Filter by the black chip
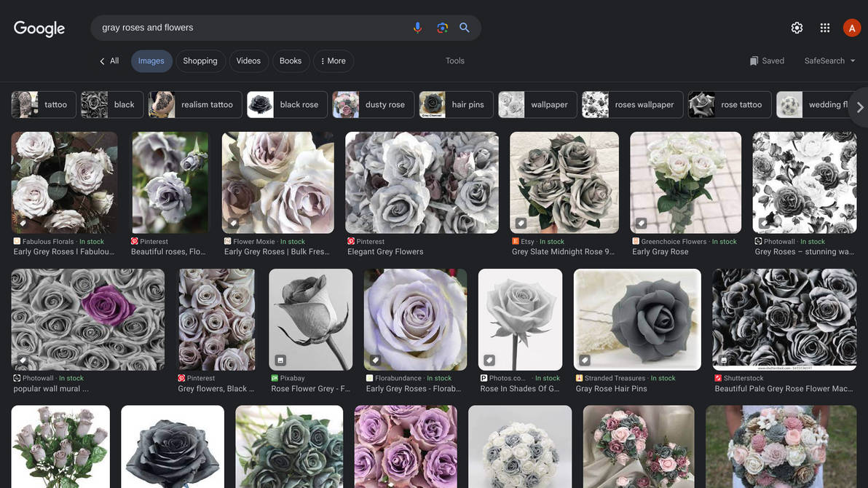This screenshot has width=868, height=488. pos(112,105)
